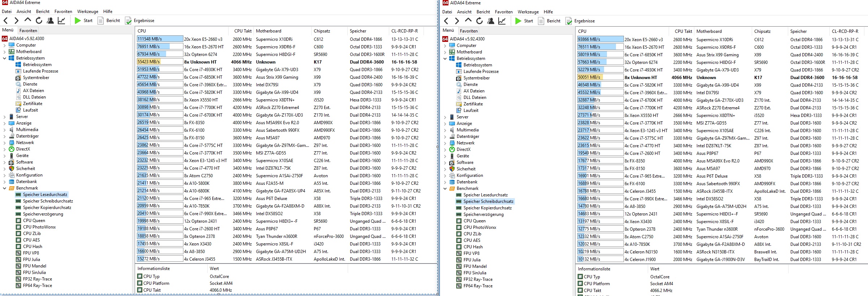Open the Ansicht menu in left window

[x=24, y=12]
